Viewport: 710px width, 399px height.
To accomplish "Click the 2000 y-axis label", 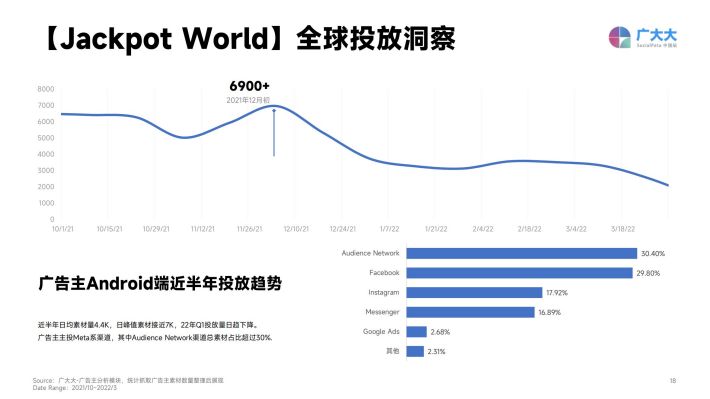I will 46,187.
